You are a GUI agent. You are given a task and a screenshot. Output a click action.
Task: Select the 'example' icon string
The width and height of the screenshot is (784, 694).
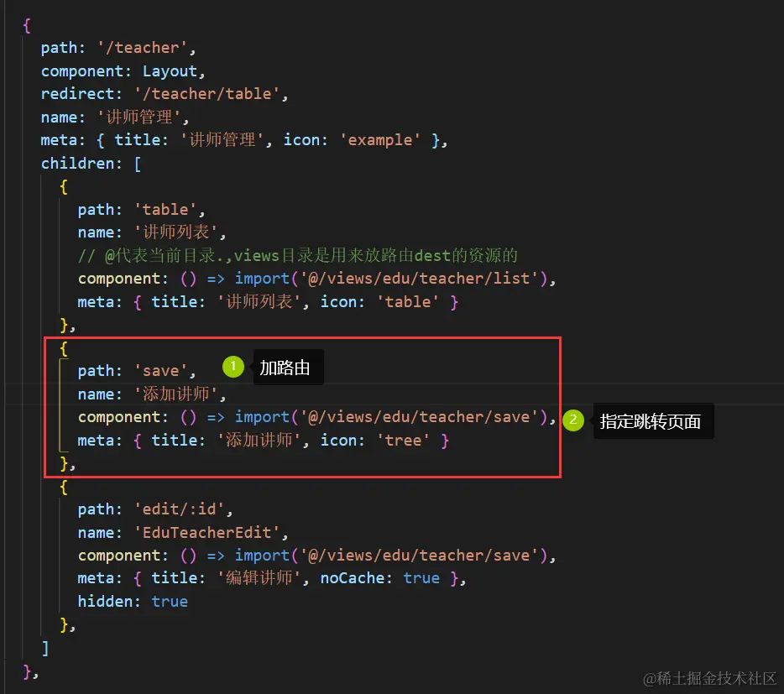coord(380,139)
